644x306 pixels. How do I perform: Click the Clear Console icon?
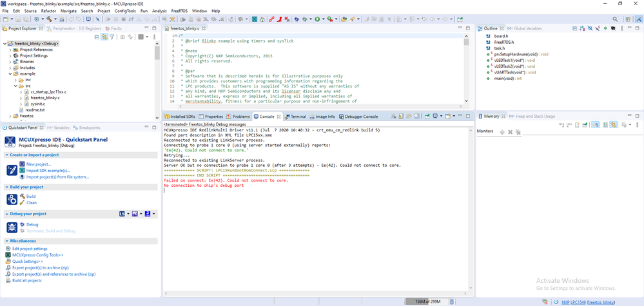(x=393, y=116)
